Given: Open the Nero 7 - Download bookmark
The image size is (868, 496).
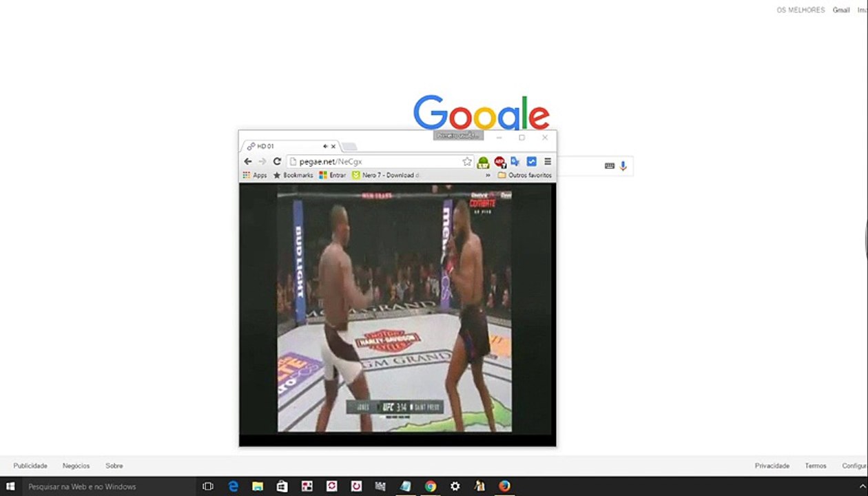Looking at the screenshot, I should pyautogui.click(x=386, y=175).
